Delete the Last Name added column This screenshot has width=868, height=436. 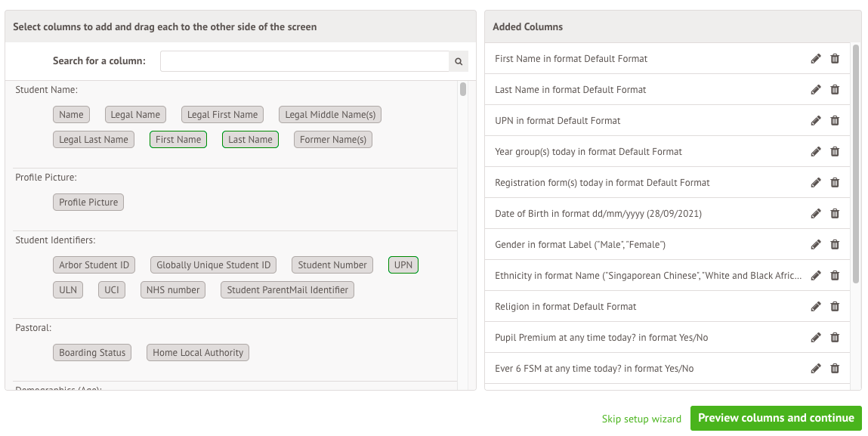coord(835,90)
